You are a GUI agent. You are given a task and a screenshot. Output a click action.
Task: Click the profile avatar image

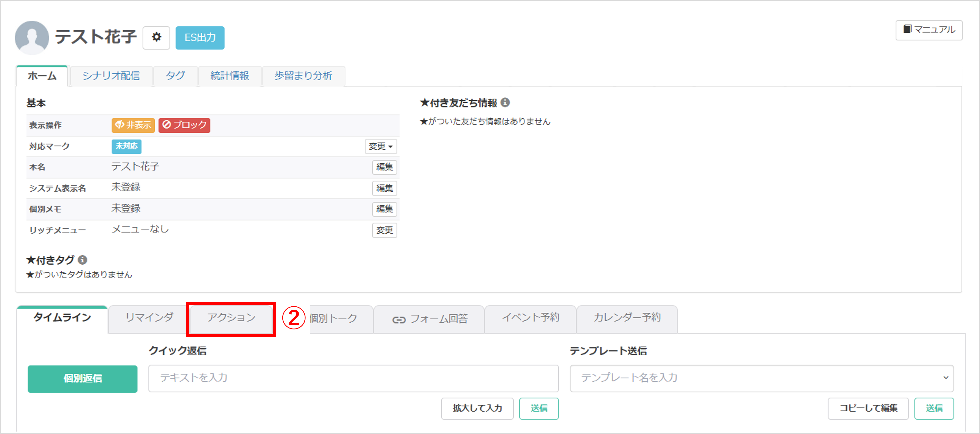[x=32, y=38]
